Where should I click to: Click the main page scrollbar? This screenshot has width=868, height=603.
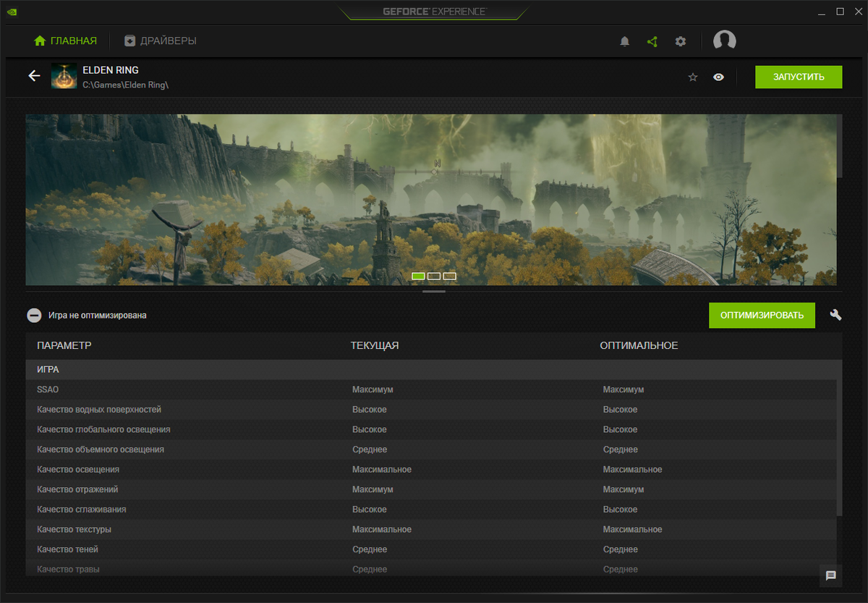(x=840, y=146)
